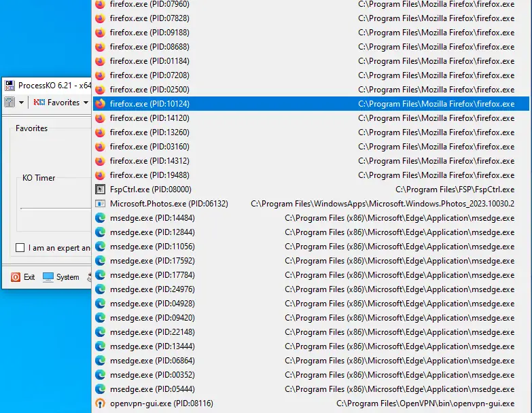Click ProcessKO title bar app icon
Image resolution: width=532 pixels, height=413 pixels.
(10, 86)
